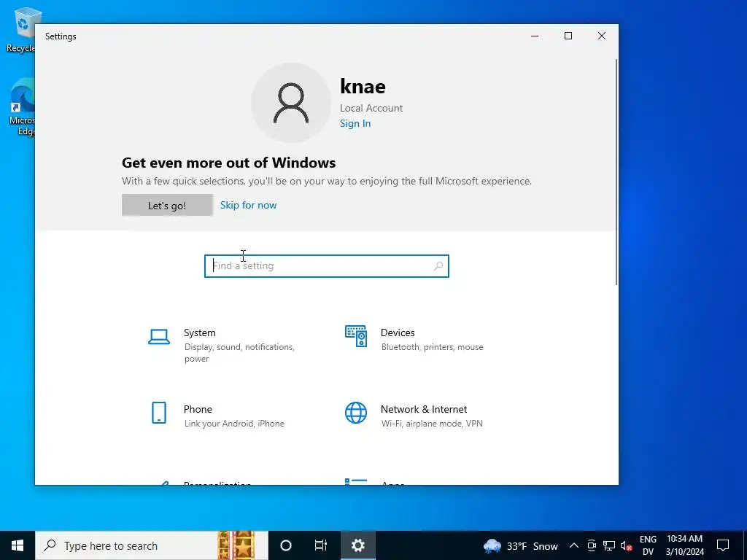This screenshot has width=747, height=560.
Task: Click the Settings window vertical scrollbar
Action: coord(616,171)
